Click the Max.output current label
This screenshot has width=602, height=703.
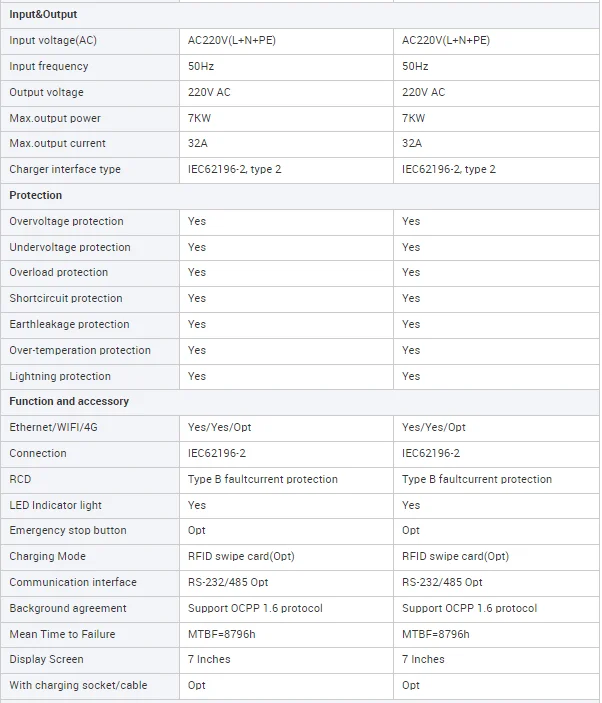coord(57,143)
